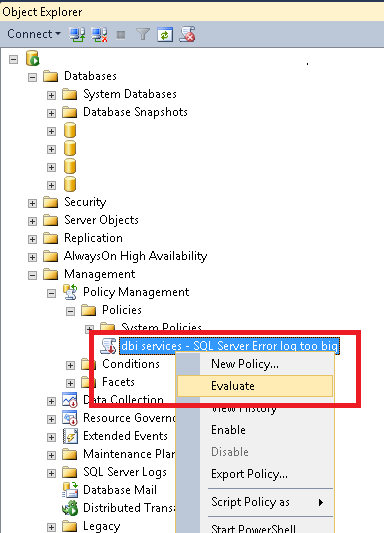Click the filter funnel toolbar icon
The height and width of the screenshot is (533, 384).
click(x=143, y=34)
